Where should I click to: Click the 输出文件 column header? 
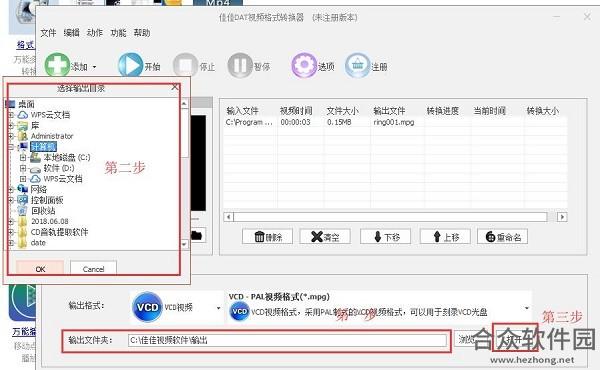[389, 111]
